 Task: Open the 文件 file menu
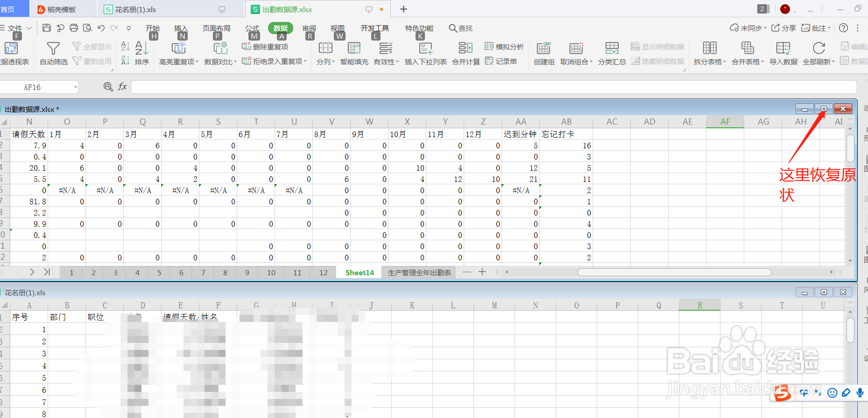coord(15,28)
